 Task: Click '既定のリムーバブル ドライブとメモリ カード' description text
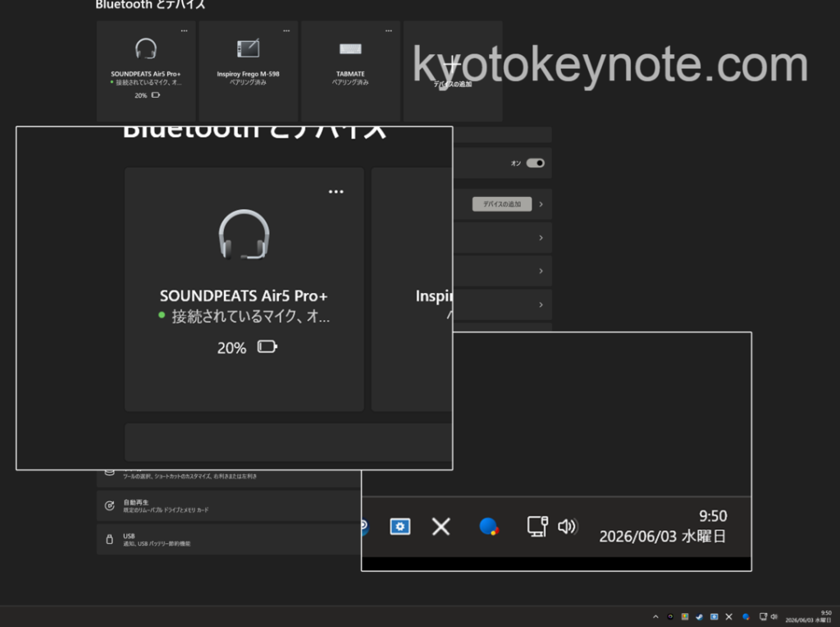(x=166, y=510)
